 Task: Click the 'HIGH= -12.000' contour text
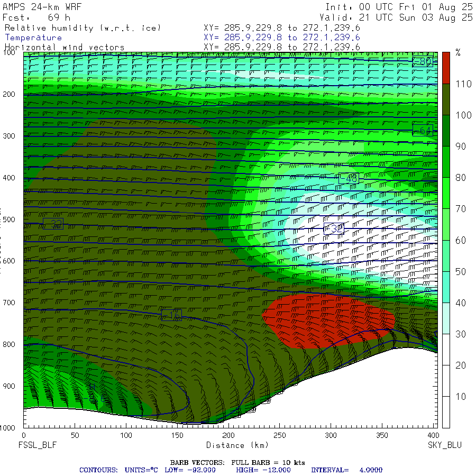point(263,470)
